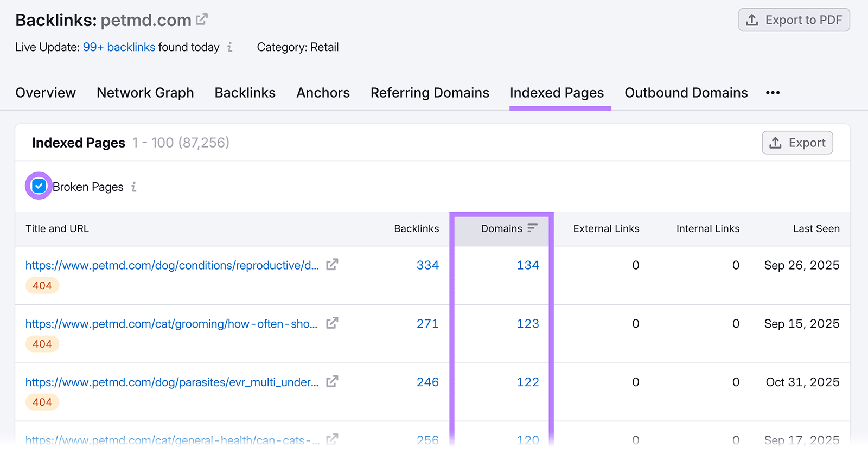Click the 404 badge under dog/parasites URL

(x=42, y=402)
